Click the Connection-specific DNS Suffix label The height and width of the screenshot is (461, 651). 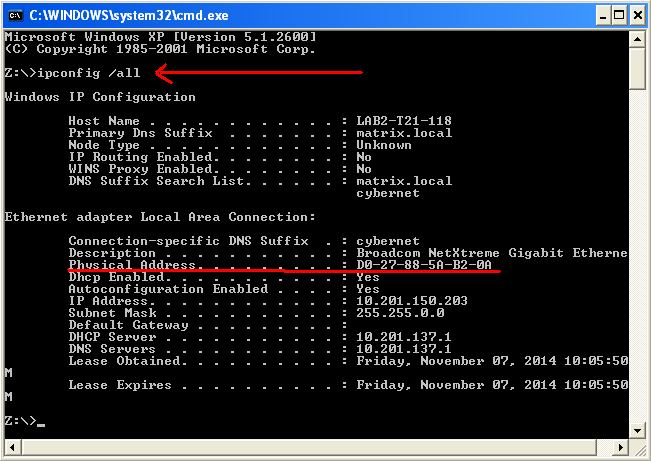[x=188, y=241]
